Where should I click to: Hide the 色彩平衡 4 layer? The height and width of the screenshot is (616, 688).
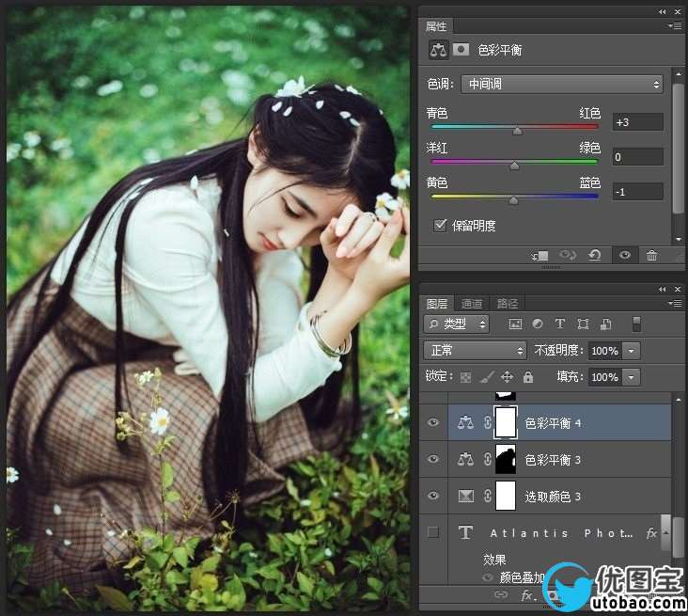pos(433,423)
